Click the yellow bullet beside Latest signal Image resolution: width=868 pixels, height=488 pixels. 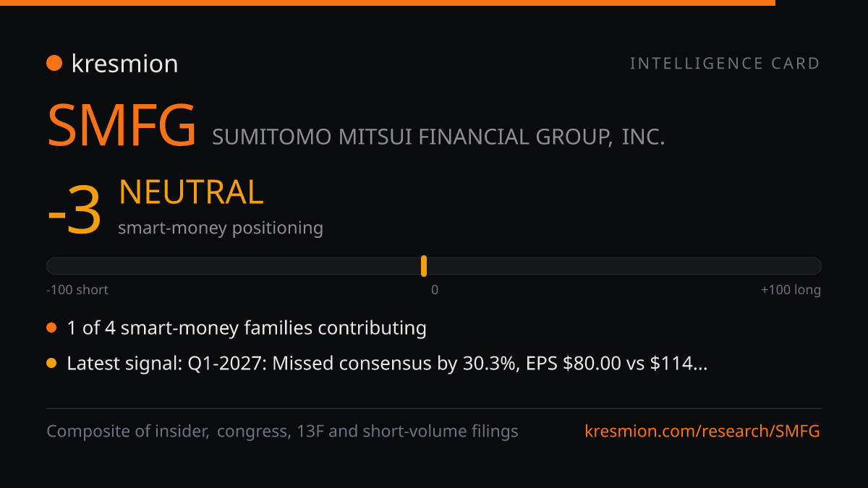coord(51,364)
